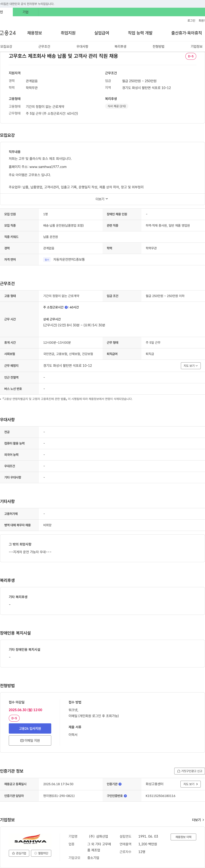Jump to 우대사항 section tab

pyautogui.click(x=82, y=46)
